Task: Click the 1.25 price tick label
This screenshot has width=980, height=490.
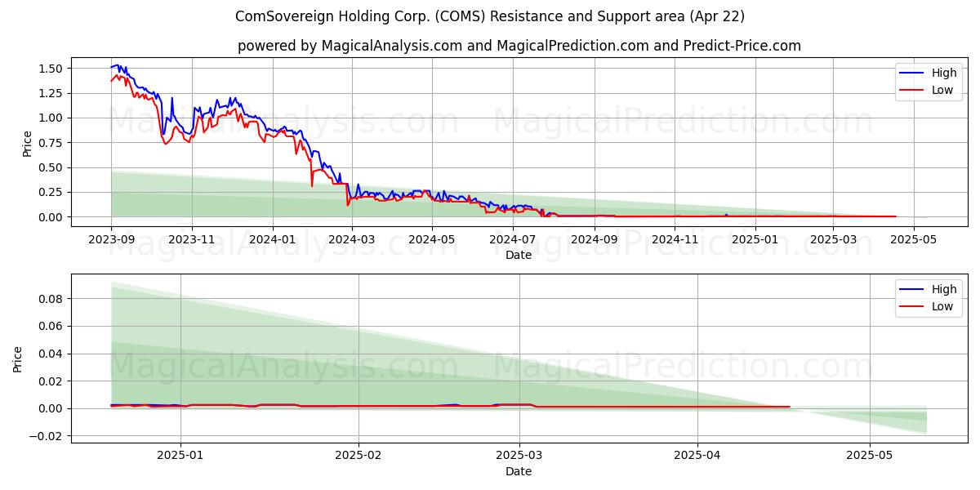Action: tap(52, 93)
